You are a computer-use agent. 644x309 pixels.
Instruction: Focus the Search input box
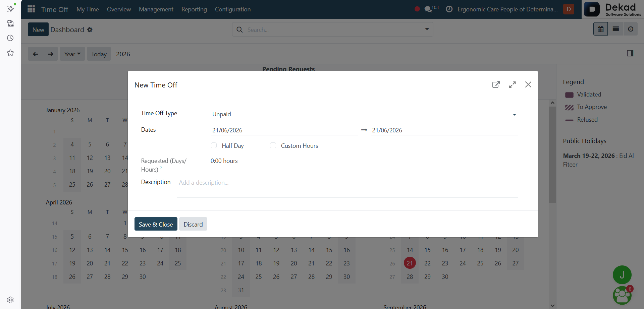(x=333, y=29)
